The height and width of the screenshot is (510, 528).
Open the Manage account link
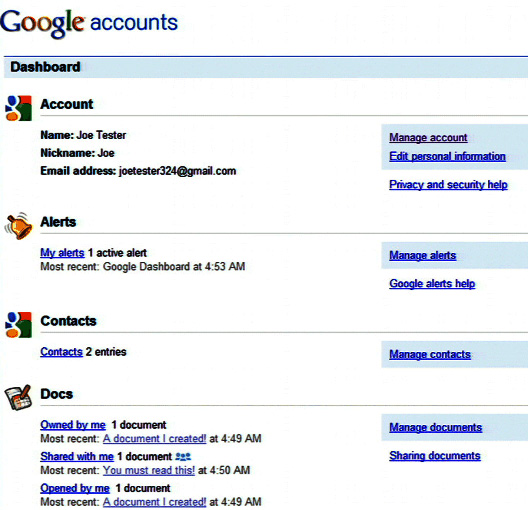[x=428, y=137]
